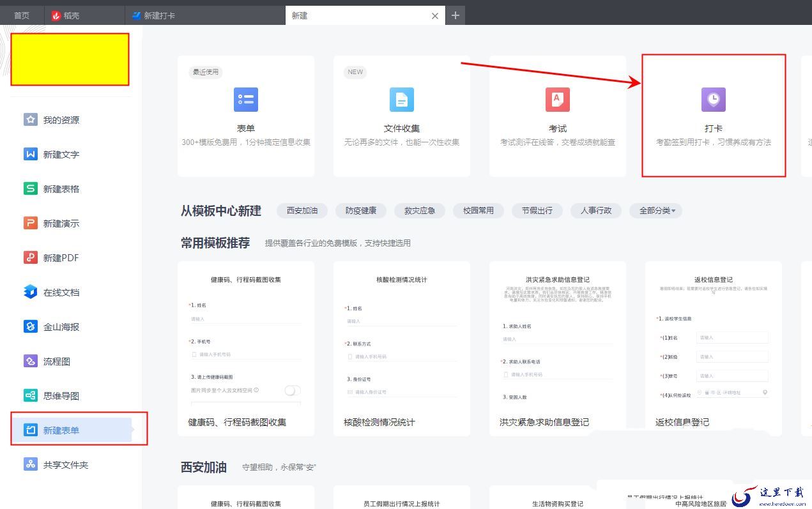Switch to the 首页 tab
The width and height of the screenshot is (812, 509).
22,15
